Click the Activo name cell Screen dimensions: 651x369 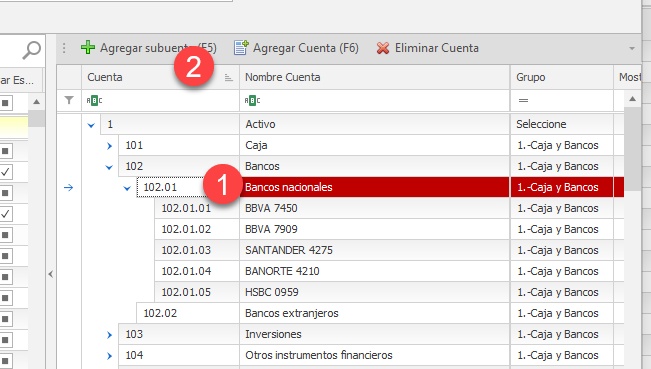374,124
